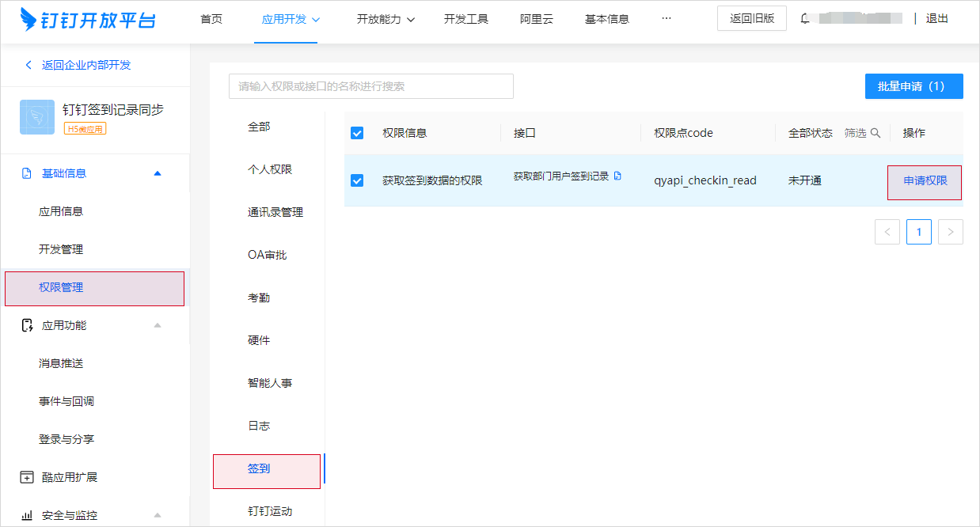Toggle the select-all checkbox in table header
The height and width of the screenshot is (527, 980).
pos(357,133)
